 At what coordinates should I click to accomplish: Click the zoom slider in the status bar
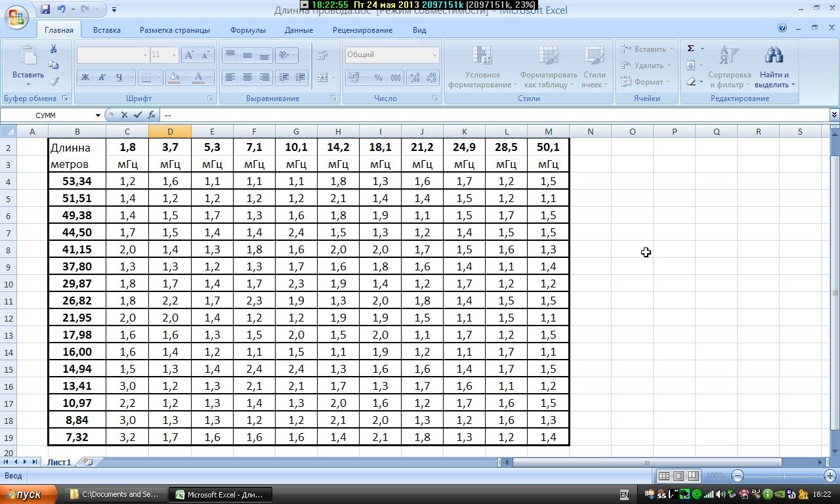click(x=784, y=476)
